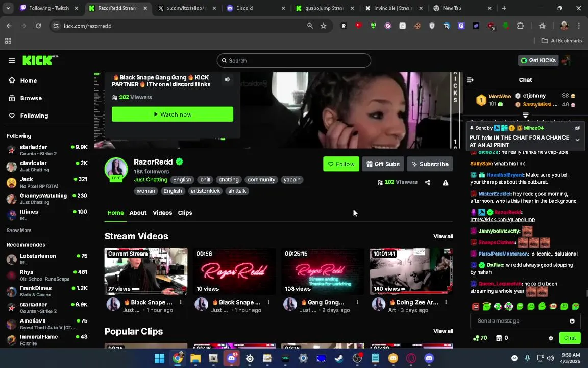
Task: Open the user avatar menu top right
Action: (x=566, y=60)
